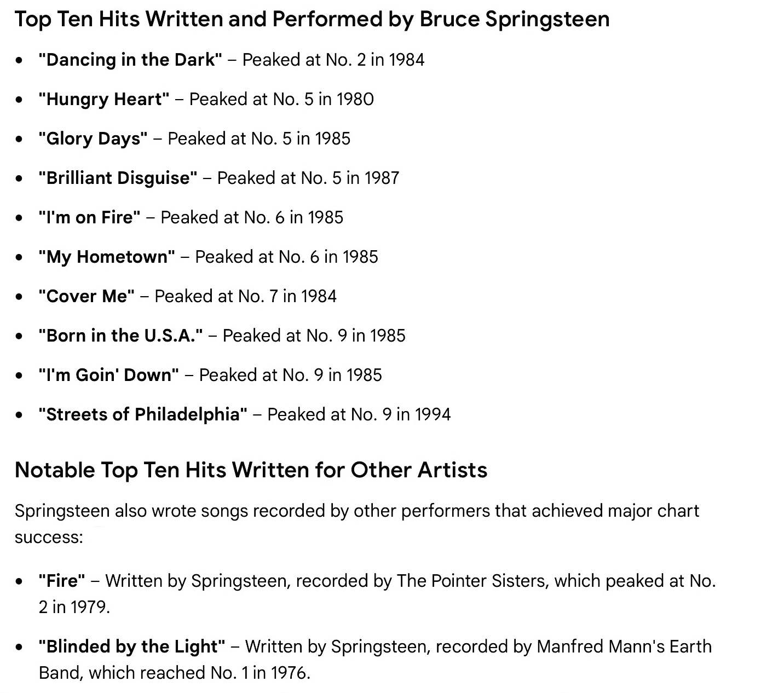Select the "I'm on Fire" title

[x=89, y=217]
